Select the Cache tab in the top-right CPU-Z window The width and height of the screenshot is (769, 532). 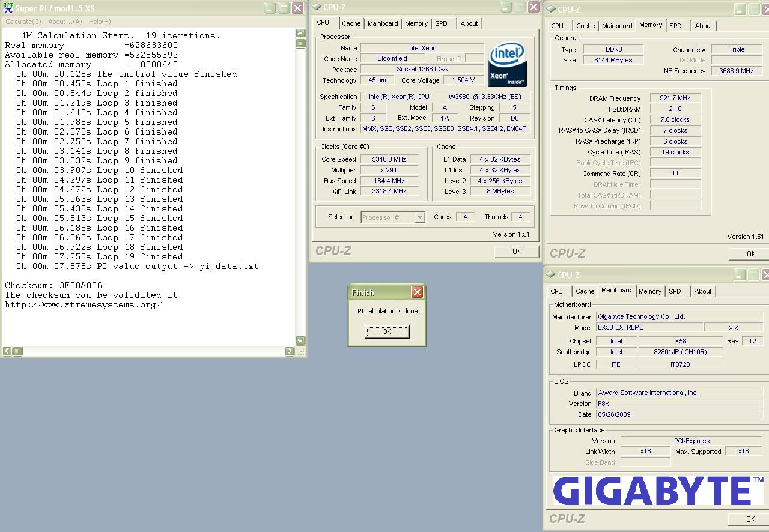[586, 26]
